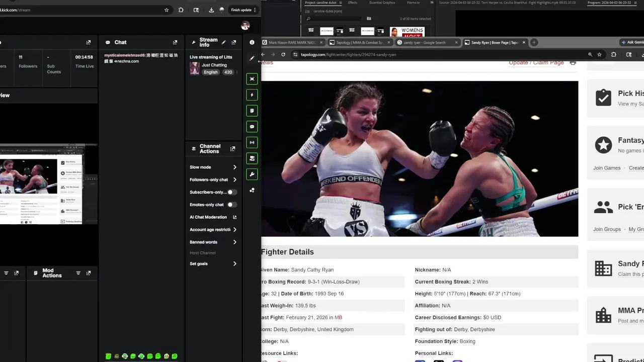Click the Join Groups link

coord(607,229)
